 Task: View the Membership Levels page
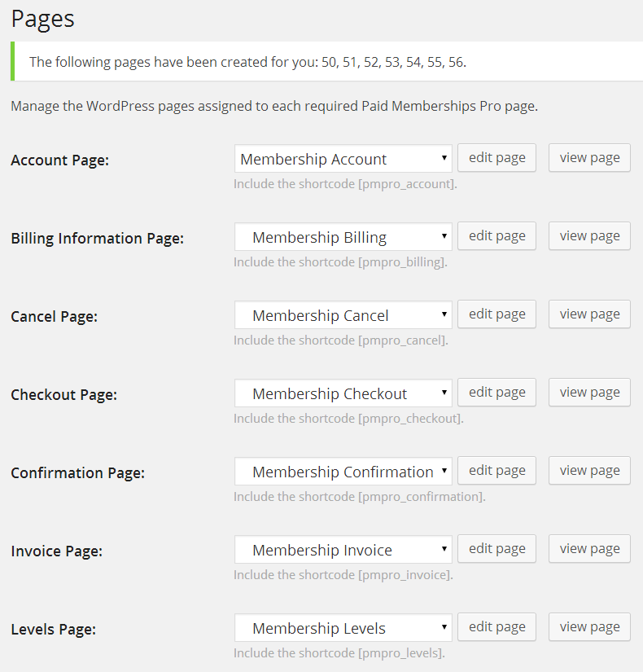(x=588, y=626)
